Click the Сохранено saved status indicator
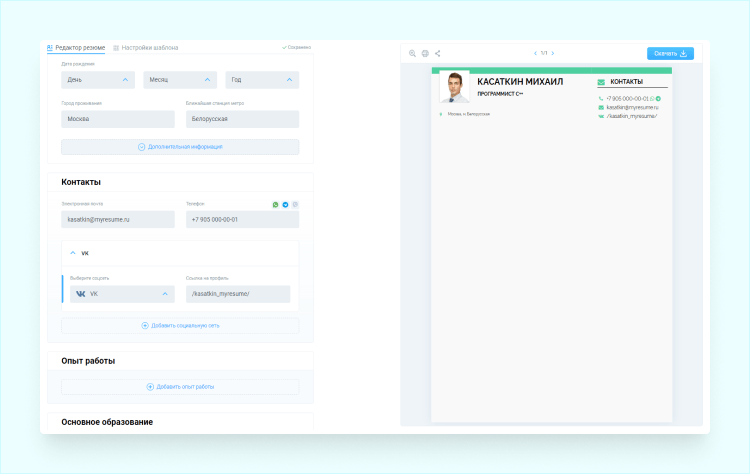 click(297, 47)
